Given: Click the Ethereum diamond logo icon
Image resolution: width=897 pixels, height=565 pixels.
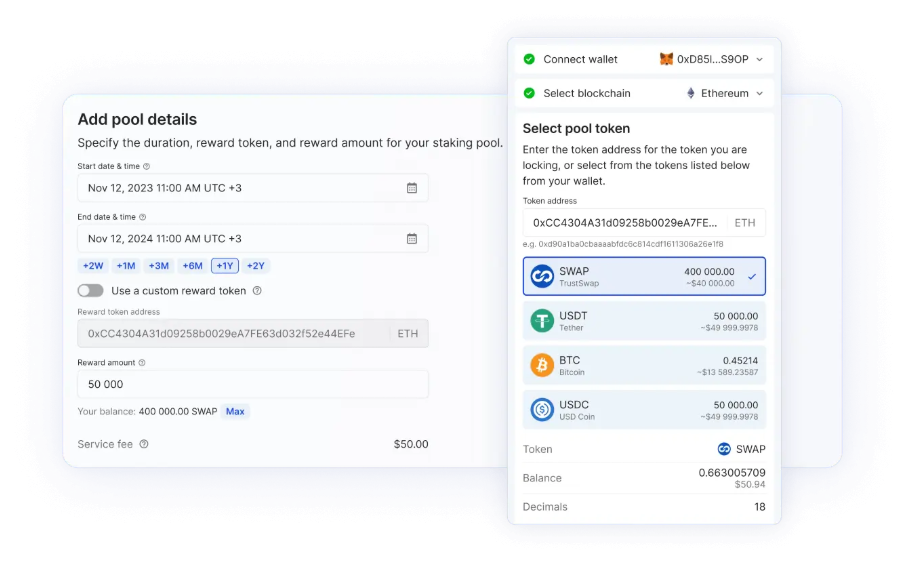Looking at the screenshot, I should click(x=690, y=93).
